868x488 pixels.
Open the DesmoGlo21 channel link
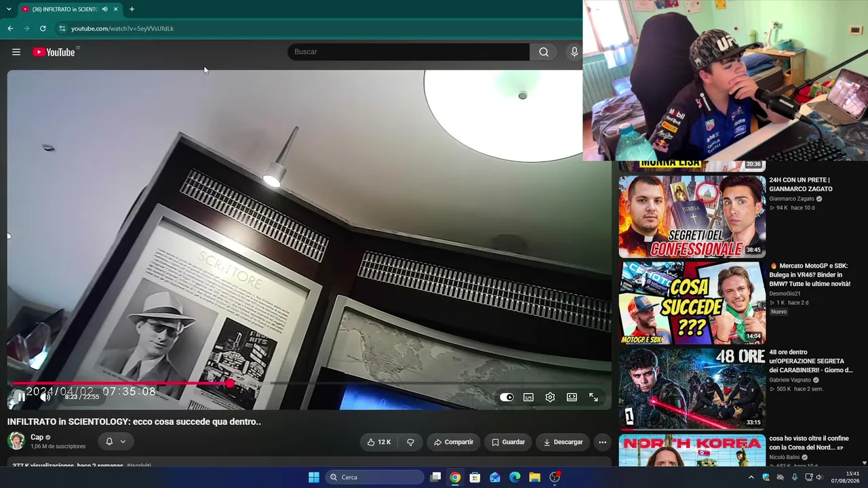(785, 293)
